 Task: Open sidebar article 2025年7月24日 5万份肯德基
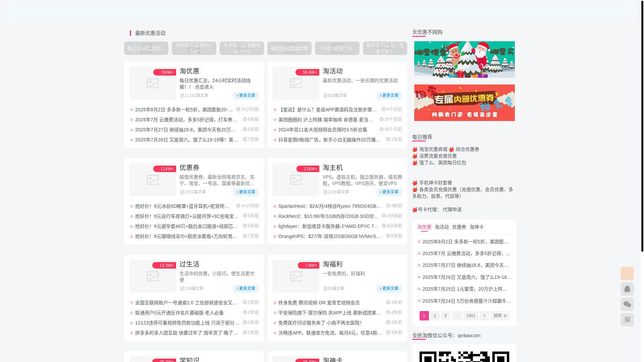467,301
